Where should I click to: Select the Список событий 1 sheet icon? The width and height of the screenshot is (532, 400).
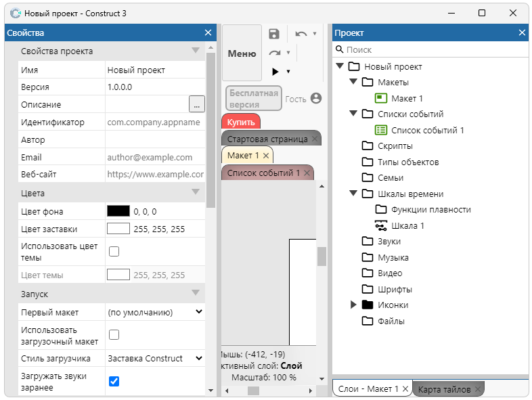point(380,130)
